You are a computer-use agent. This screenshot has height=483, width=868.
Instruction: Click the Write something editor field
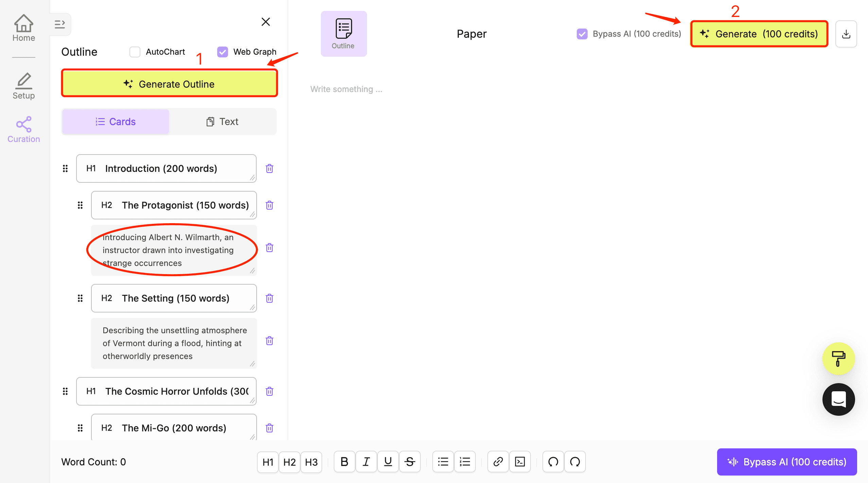(x=346, y=89)
